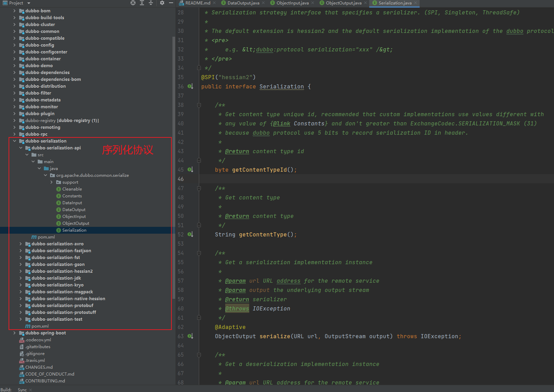Click line number 52 in the gutter
The width and height of the screenshot is (554, 392).
pos(181,234)
